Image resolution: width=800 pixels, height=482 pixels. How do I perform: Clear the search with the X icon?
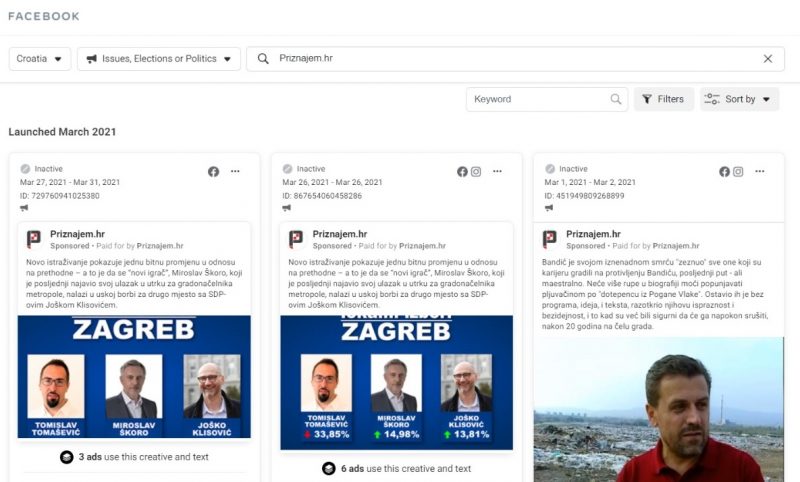pos(767,59)
